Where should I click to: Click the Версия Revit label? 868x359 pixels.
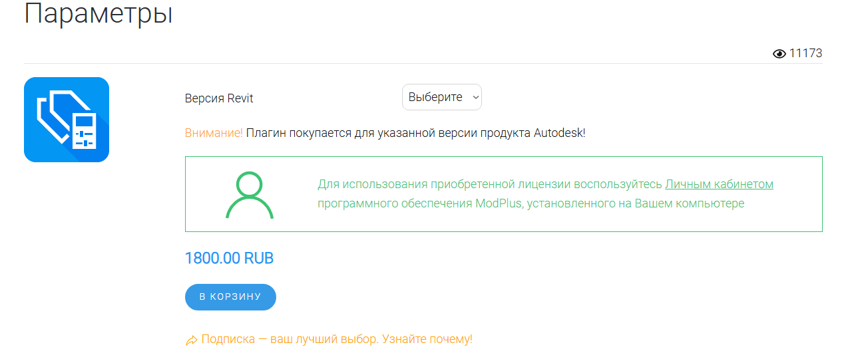point(219,98)
